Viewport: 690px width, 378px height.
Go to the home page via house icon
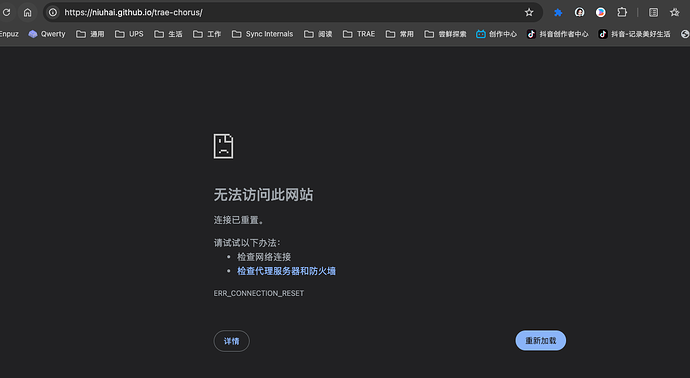[27, 12]
